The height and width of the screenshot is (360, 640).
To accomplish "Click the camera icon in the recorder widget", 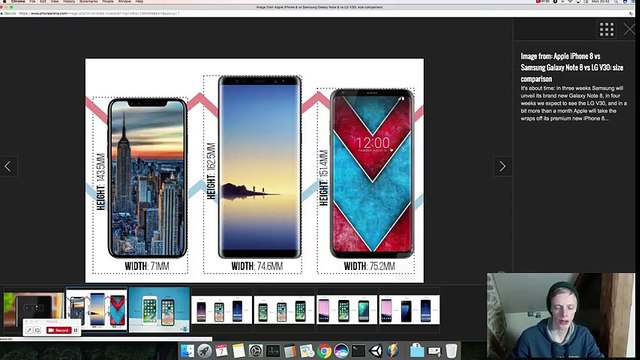I will pos(37,330).
